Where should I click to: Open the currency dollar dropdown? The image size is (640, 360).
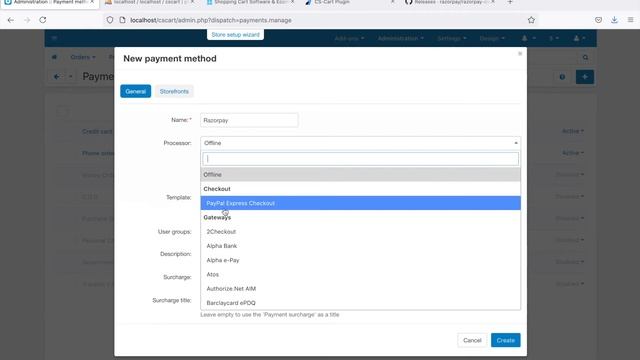click(553, 38)
